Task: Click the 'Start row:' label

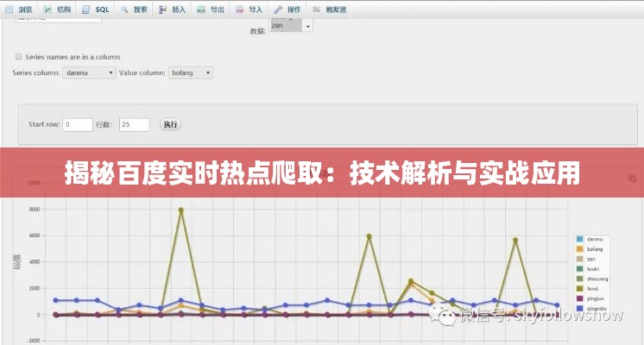Action: (44, 124)
